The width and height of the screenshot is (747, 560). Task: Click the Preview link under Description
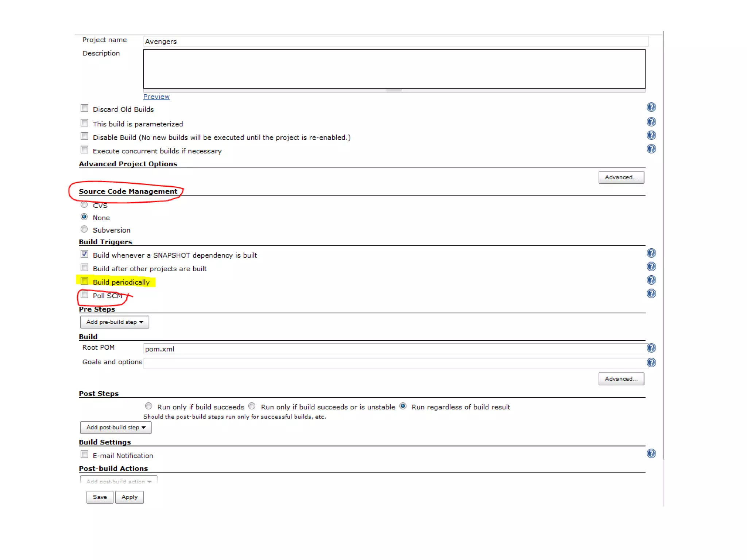[156, 97]
